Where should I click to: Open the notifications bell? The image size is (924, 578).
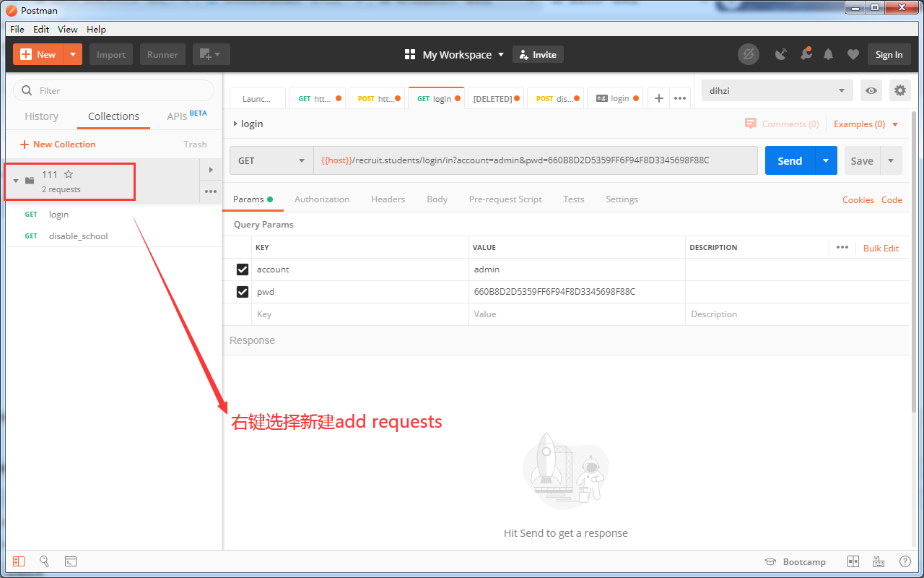(x=829, y=54)
